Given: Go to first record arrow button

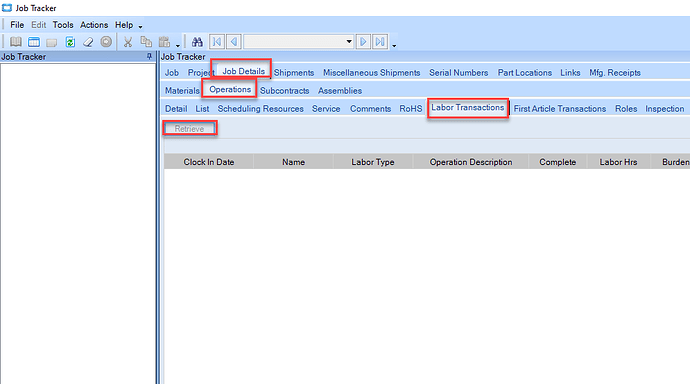Looking at the screenshot, I should tap(217, 42).
